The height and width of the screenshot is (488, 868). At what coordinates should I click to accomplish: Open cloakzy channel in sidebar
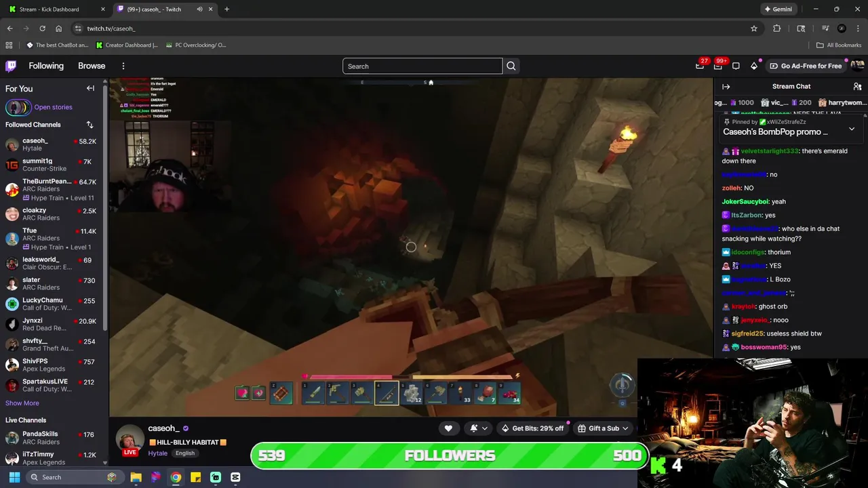pyautogui.click(x=52, y=214)
